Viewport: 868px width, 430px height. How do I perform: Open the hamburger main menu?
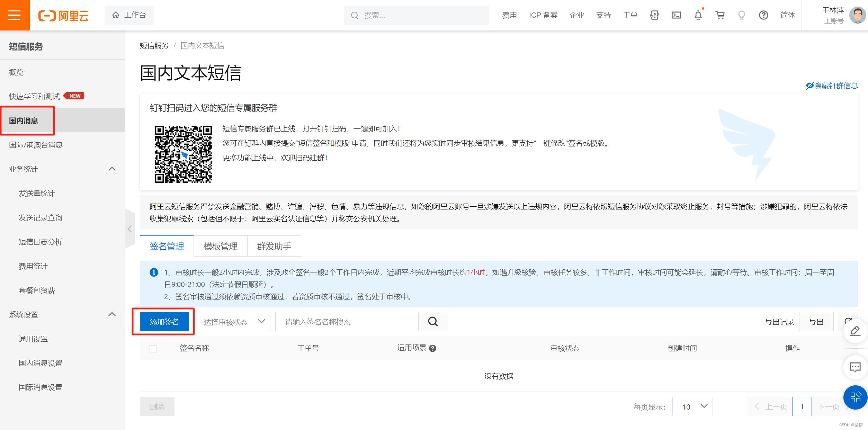coord(15,15)
